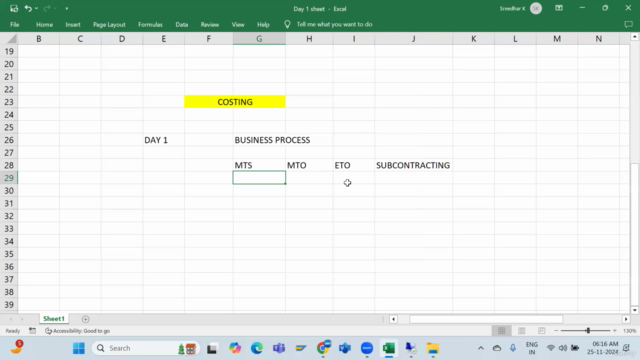This screenshot has height=360, width=640.
Task: Click the taskbar Search box
Action: 146,348
